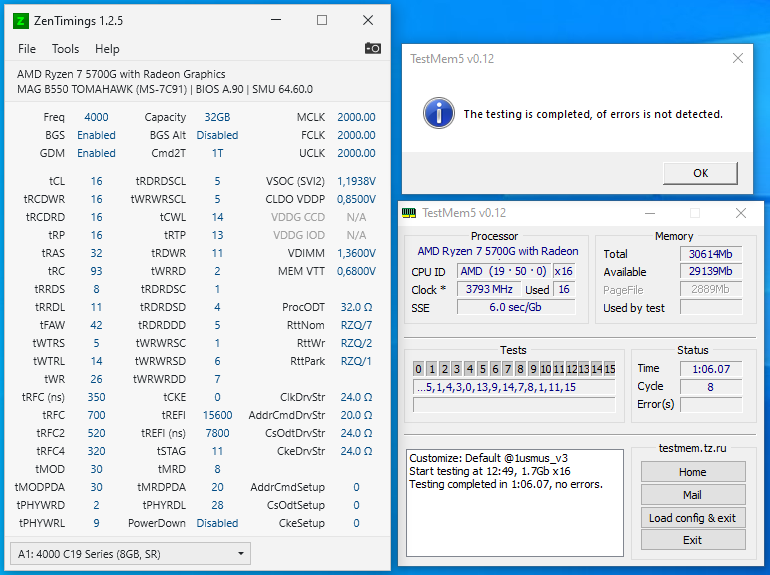Click the Time field showing 1:06.07
Screen dimensions: 770x575
coord(711,369)
